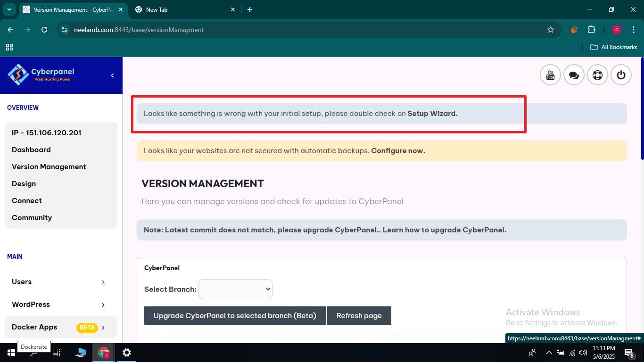This screenshot has height=362, width=644.
Task: Show hidden system tray icons
Action: pyautogui.click(x=549, y=353)
